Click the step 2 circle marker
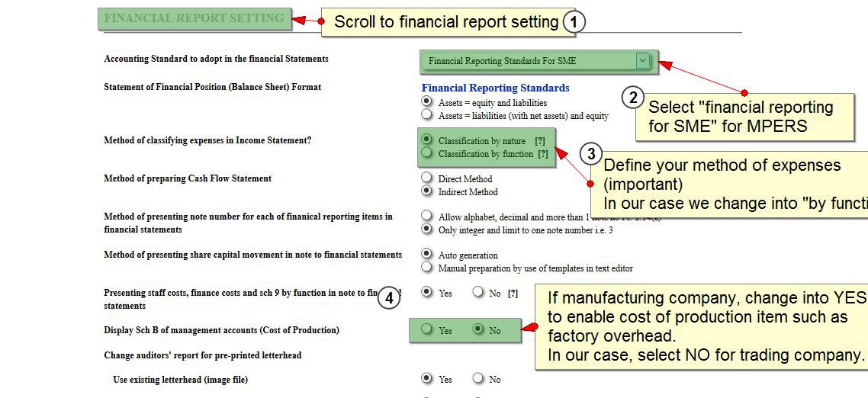 point(632,97)
